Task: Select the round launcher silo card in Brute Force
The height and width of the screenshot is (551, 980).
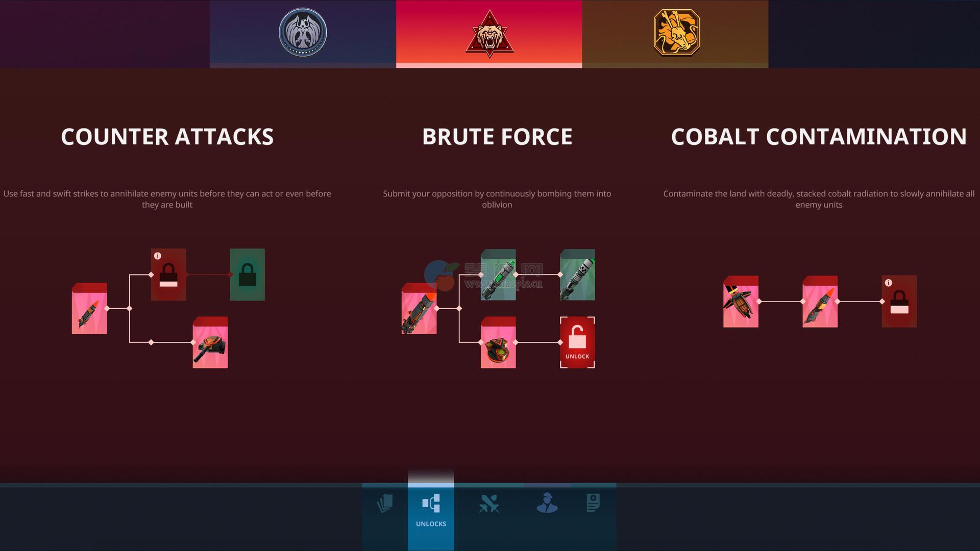Action: click(x=498, y=342)
